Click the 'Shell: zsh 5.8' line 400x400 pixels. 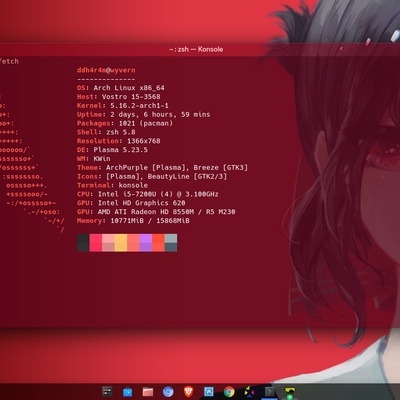[x=106, y=132]
